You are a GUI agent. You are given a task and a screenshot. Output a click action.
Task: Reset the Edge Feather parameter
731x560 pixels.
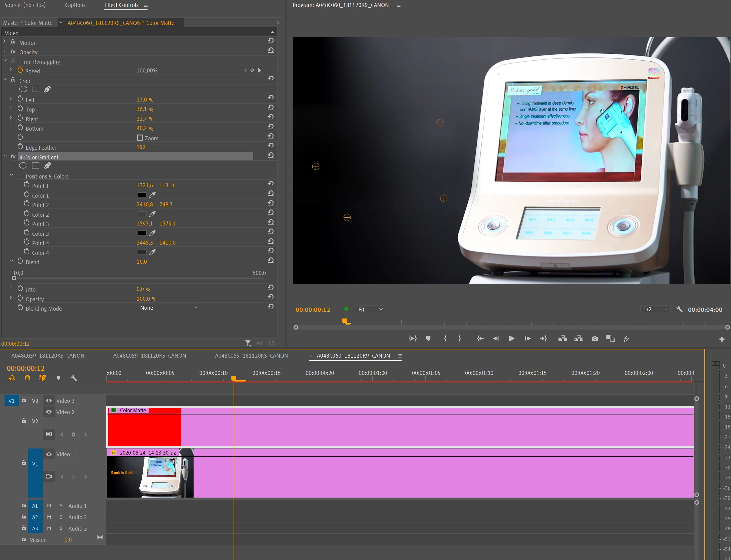(271, 146)
